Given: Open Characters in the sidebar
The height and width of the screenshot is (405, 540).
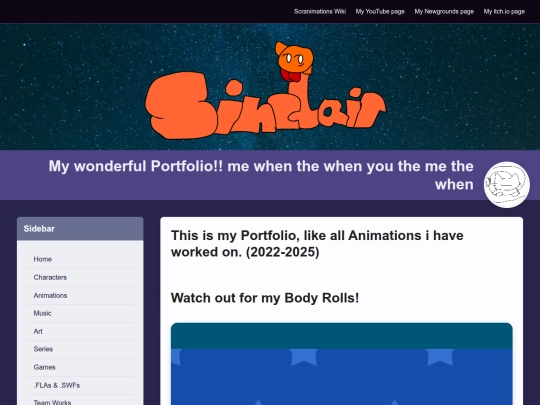Looking at the screenshot, I should [x=80, y=277].
